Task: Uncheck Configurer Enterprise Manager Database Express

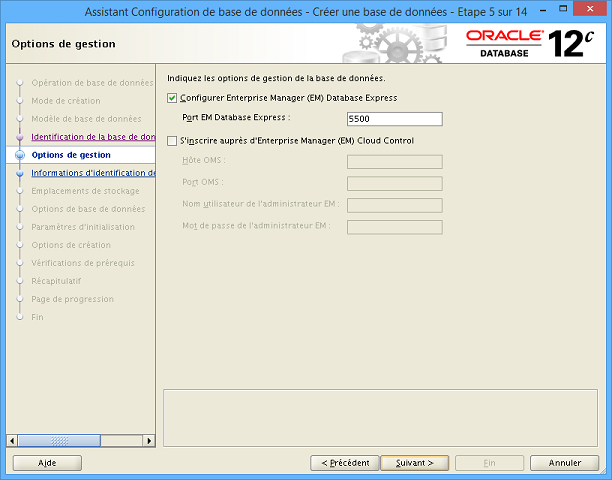Action: tap(172, 98)
